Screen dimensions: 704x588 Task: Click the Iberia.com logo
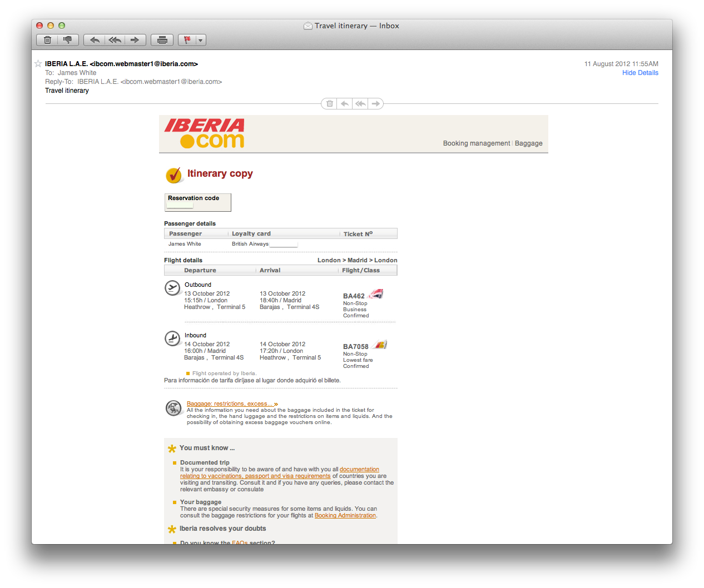[x=205, y=133]
